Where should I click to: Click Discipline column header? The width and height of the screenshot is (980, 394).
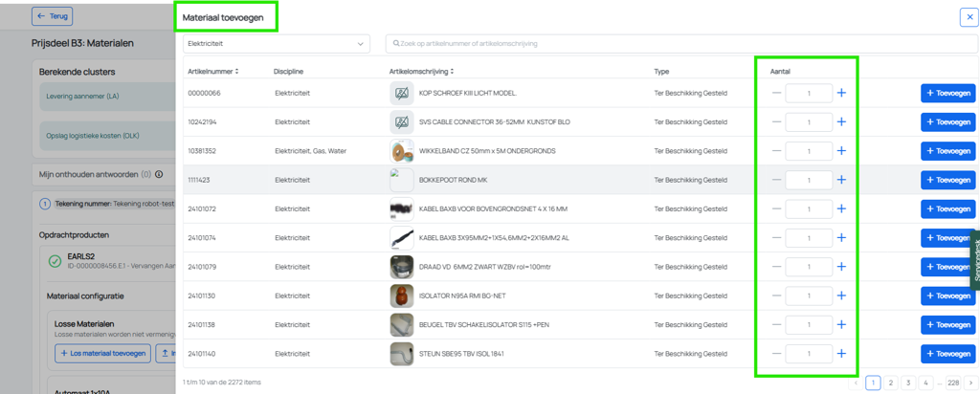(288, 71)
